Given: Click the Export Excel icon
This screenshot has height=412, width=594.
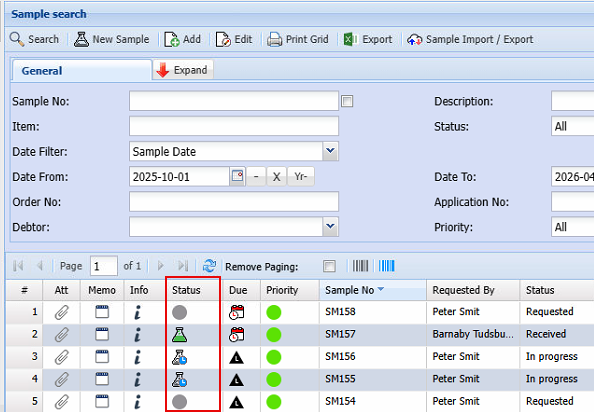Looking at the screenshot, I should click(351, 39).
